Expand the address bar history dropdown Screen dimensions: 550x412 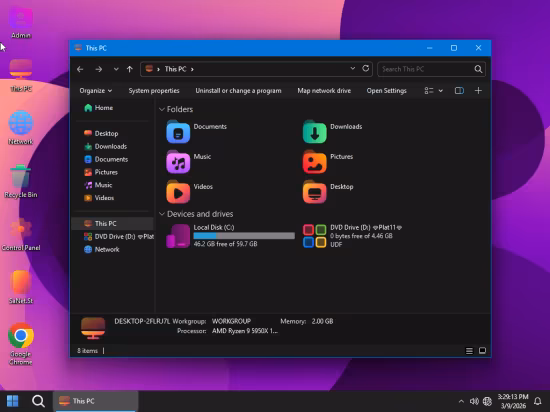(353, 68)
